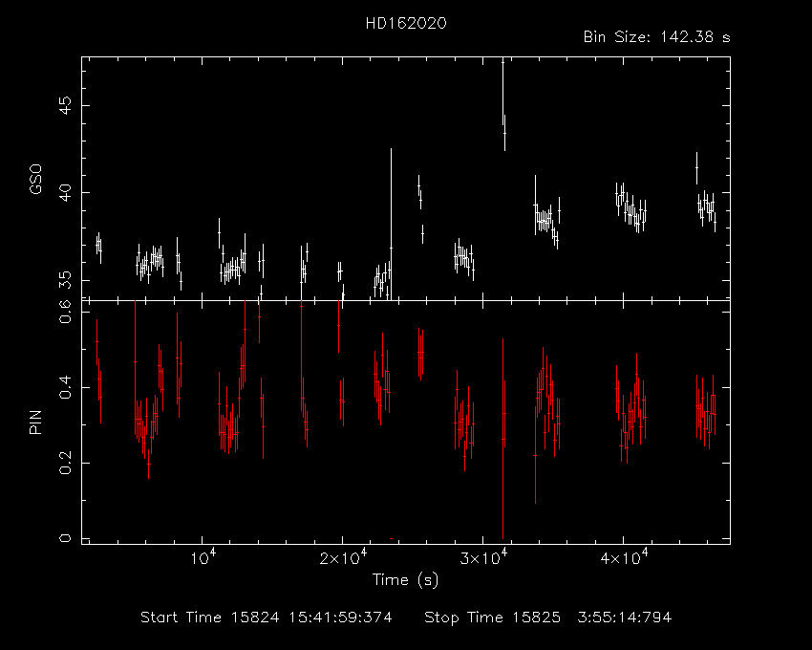Click the 0 tick label on PIN axis

pyautogui.click(x=65, y=538)
